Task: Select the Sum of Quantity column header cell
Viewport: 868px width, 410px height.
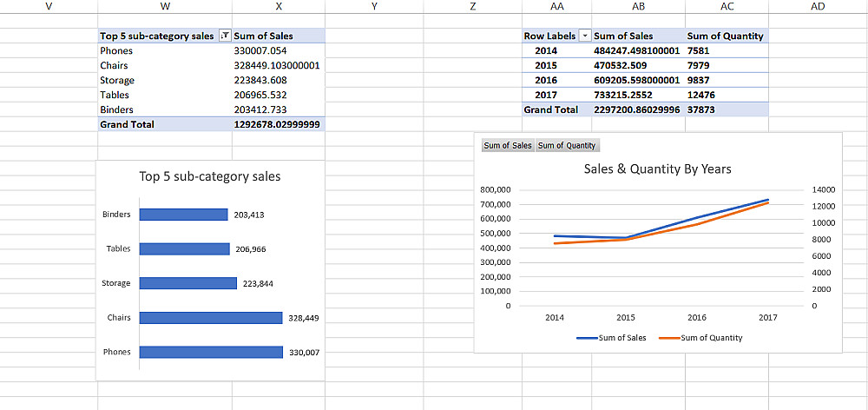Action: (727, 36)
